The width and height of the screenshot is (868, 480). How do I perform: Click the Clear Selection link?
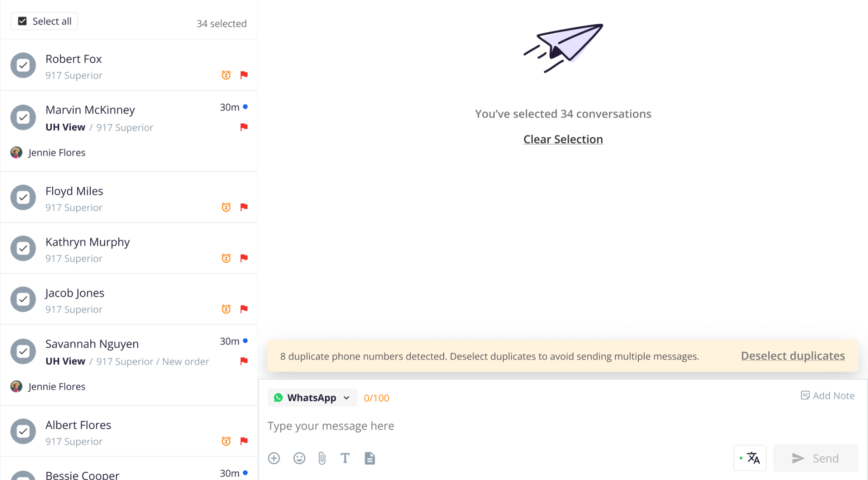[x=563, y=139]
